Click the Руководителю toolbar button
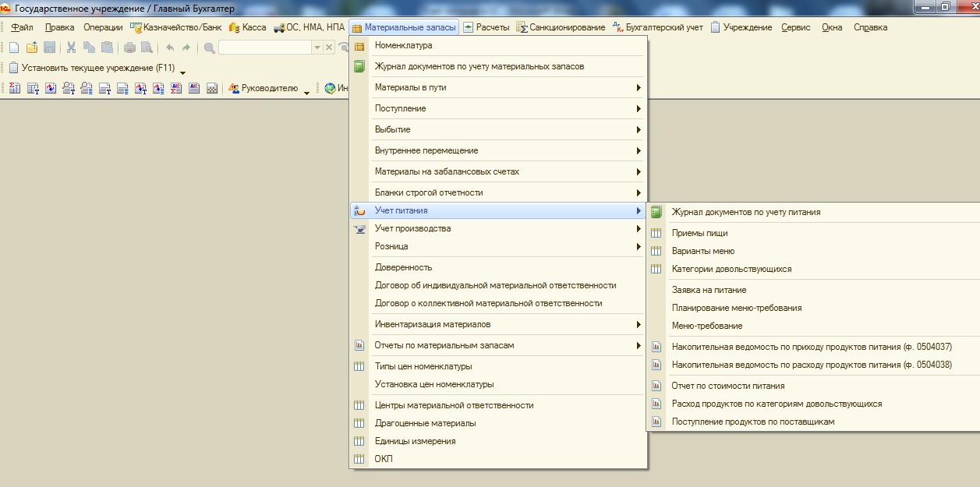This screenshot has width=980, height=487. coord(264,89)
